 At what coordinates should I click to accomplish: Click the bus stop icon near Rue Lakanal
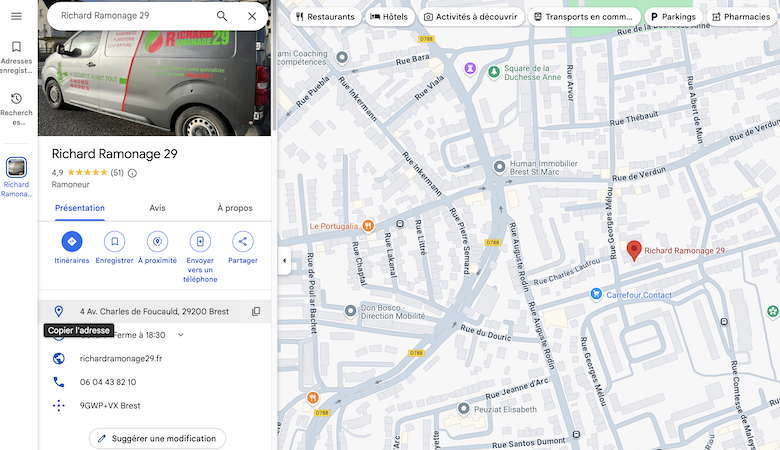(x=400, y=223)
